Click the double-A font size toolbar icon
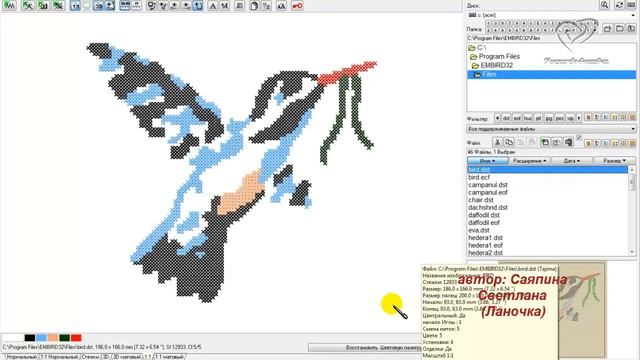Screen dimensions: 640x360 click(x=281, y=6)
